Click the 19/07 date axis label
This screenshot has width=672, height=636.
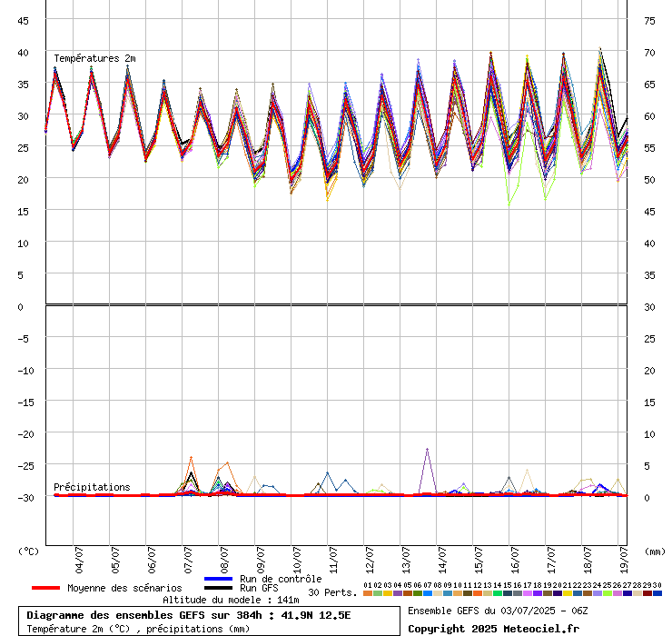pos(624,560)
